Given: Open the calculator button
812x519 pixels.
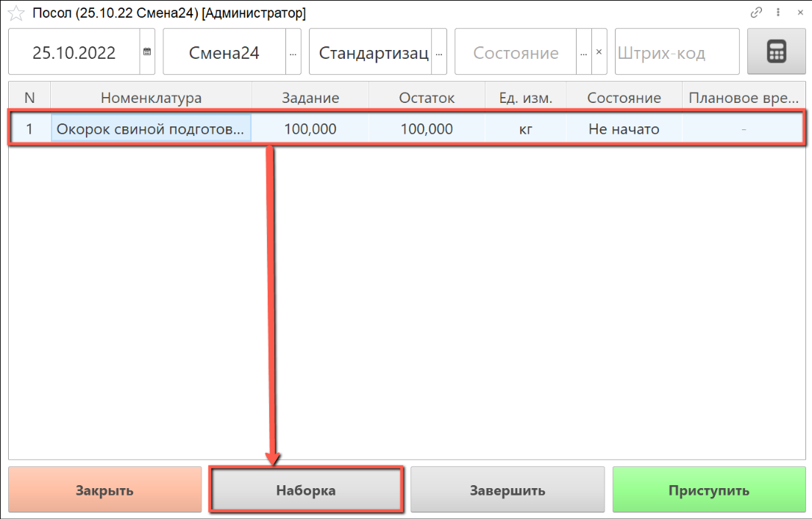Looking at the screenshot, I should tap(776, 51).
